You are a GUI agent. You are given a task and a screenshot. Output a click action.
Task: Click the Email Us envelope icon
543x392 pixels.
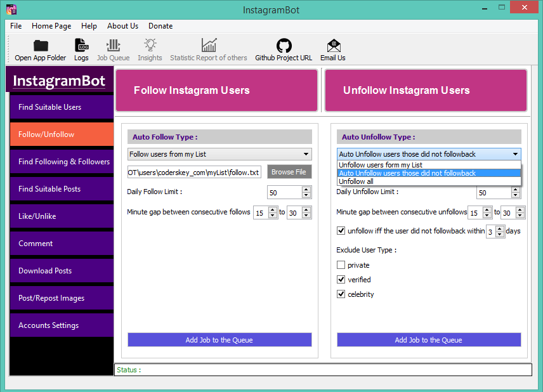pyautogui.click(x=333, y=46)
